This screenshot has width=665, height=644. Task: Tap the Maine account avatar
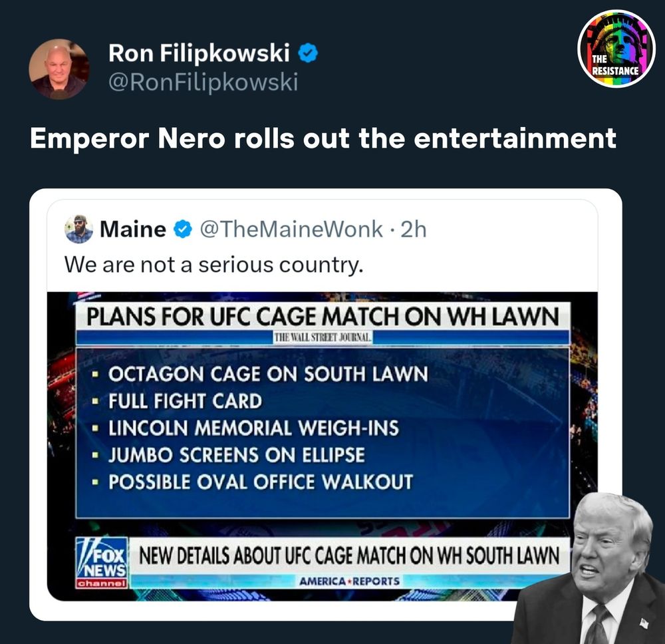point(79,229)
